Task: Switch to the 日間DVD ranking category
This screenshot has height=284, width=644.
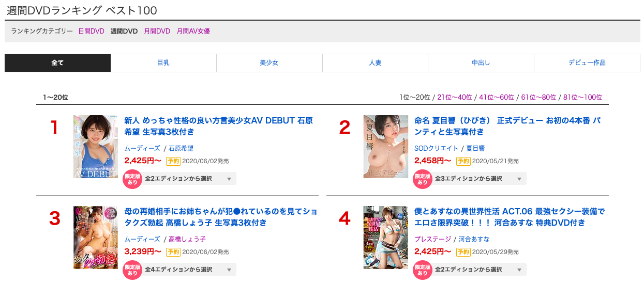Action: point(91,31)
